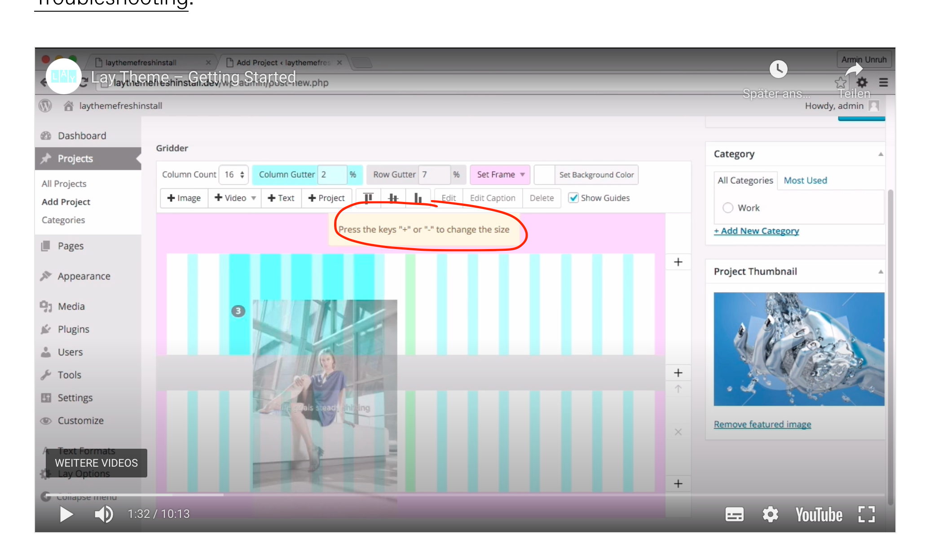The width and height of the screenshot is (925, 560).
Task: Click the Lay Theme channel avatar
Action: (63, 76)
